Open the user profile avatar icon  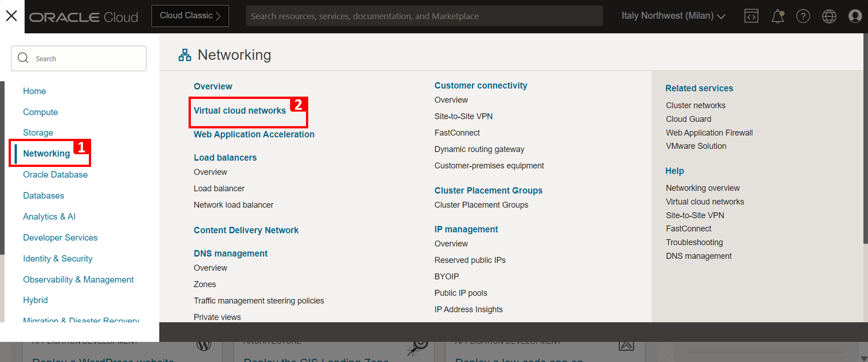click(855, 16)
